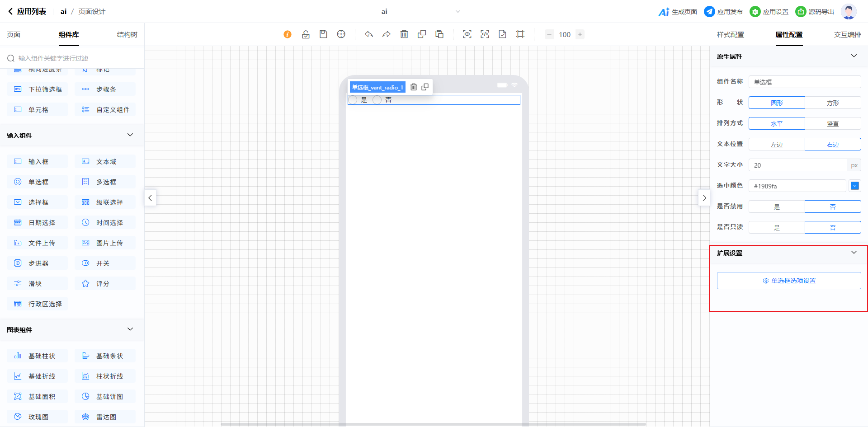Collapse the 原生属性 panel
The width and height of the screenshot is (868, 427).
pos(854,56)
